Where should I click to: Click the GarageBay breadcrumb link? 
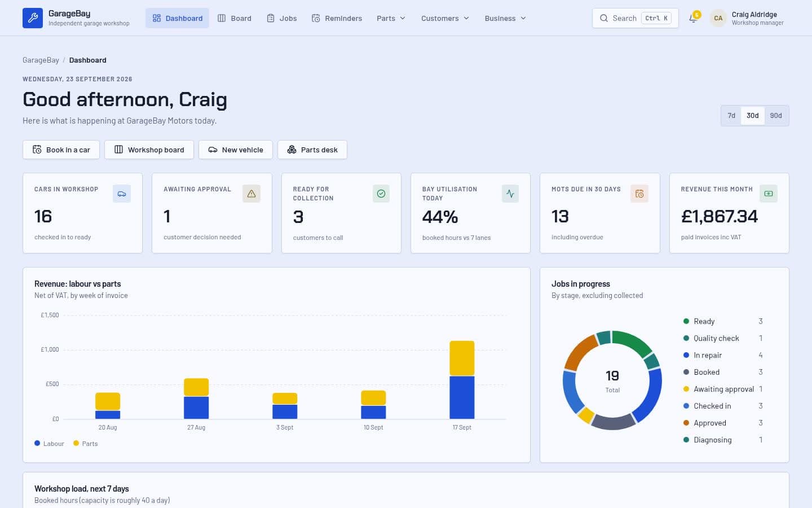pyautogui.click(x=41, y=60)
